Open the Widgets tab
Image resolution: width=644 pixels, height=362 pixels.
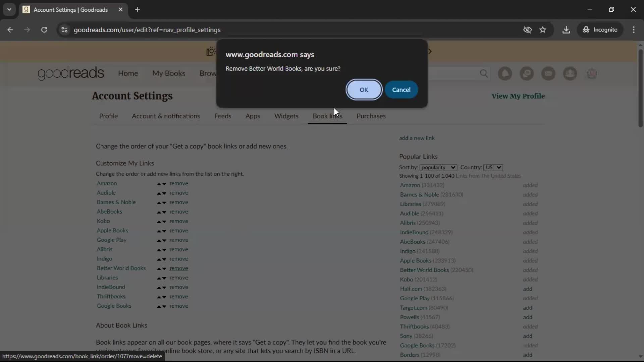tap(286, 116)
